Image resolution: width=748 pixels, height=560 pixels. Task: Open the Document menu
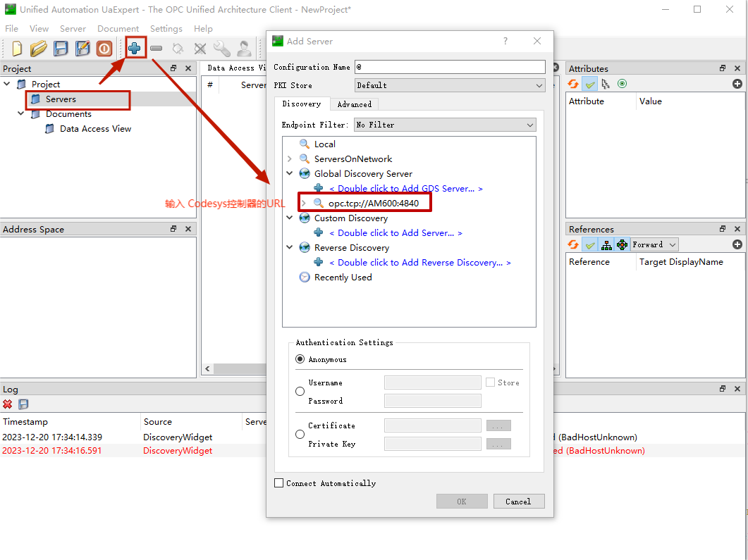pyautogui.click(x=118, y=29)
